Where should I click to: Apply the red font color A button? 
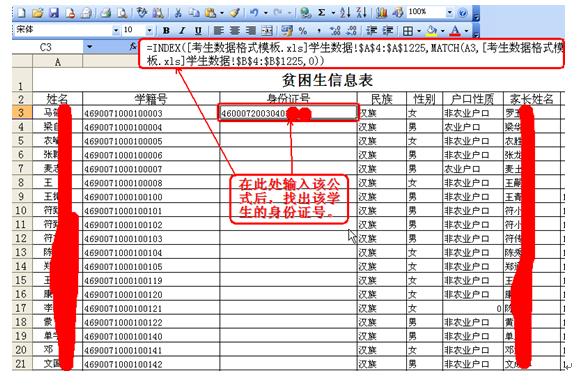(x=455, y=31)
